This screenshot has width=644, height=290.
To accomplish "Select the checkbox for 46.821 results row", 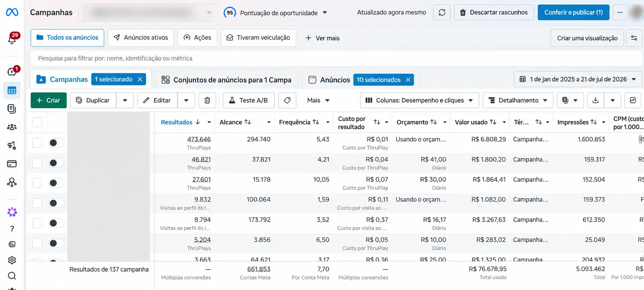I will [x=37, y=163].
